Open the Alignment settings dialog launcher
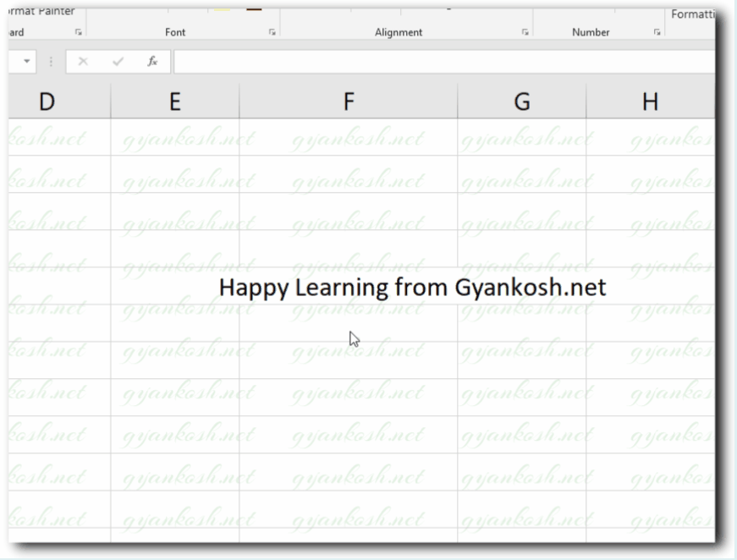The height and width of the screenshot is (560, 737). (525, 32)
